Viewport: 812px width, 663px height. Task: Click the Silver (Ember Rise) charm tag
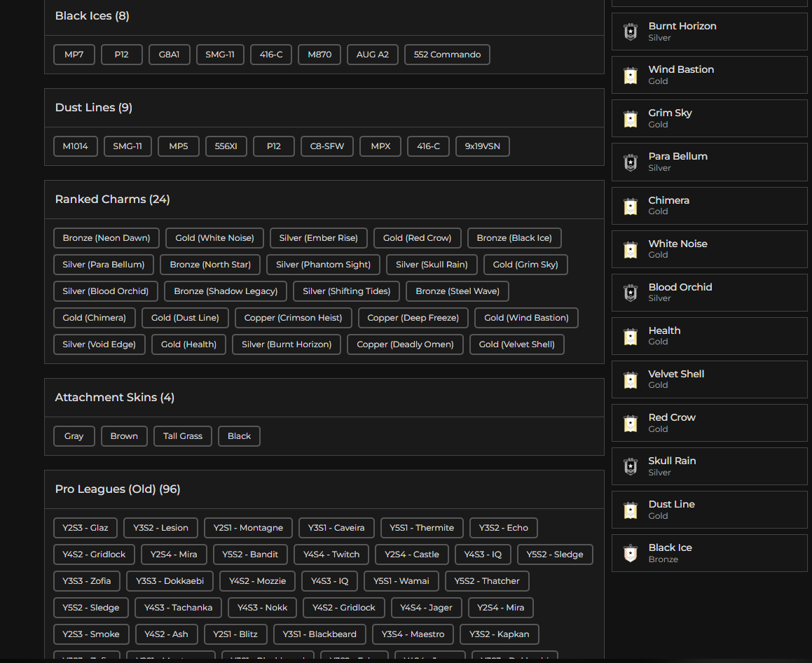click(319, 238)
